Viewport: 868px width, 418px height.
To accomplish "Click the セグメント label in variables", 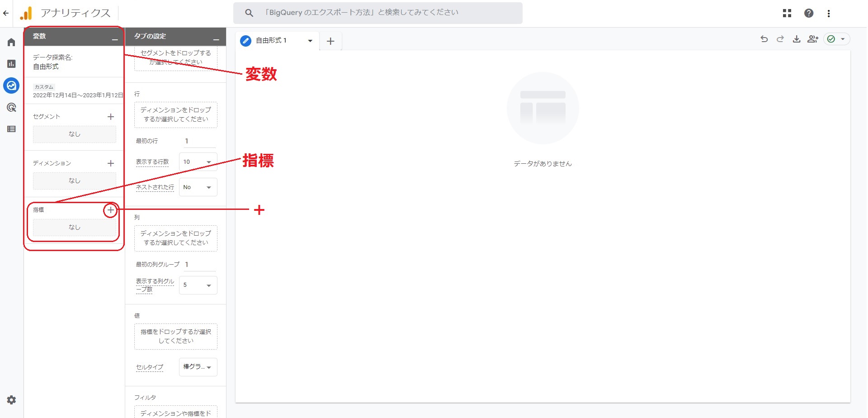I will (x=47, y=117).
